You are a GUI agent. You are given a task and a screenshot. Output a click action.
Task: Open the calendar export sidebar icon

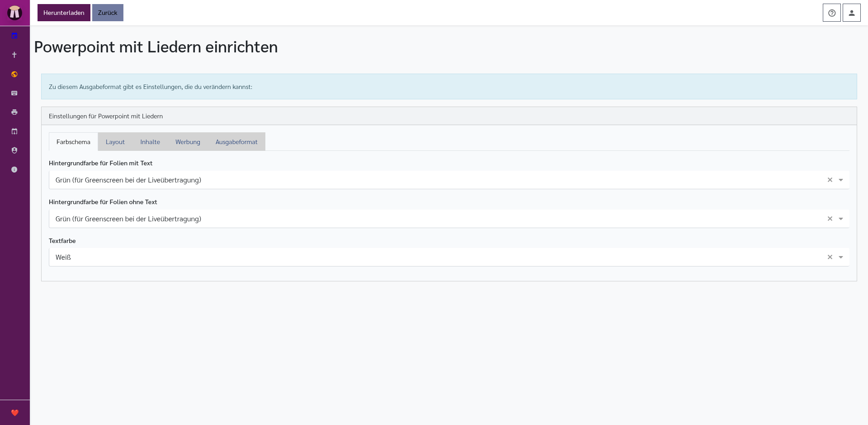(x=14, y=131)
